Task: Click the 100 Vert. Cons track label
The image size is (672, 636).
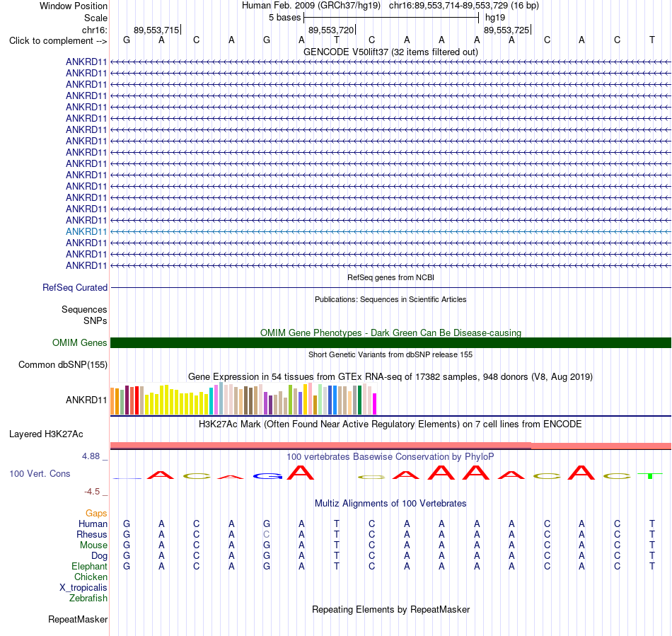Action: pyautogui.click(x=40, y=473)
